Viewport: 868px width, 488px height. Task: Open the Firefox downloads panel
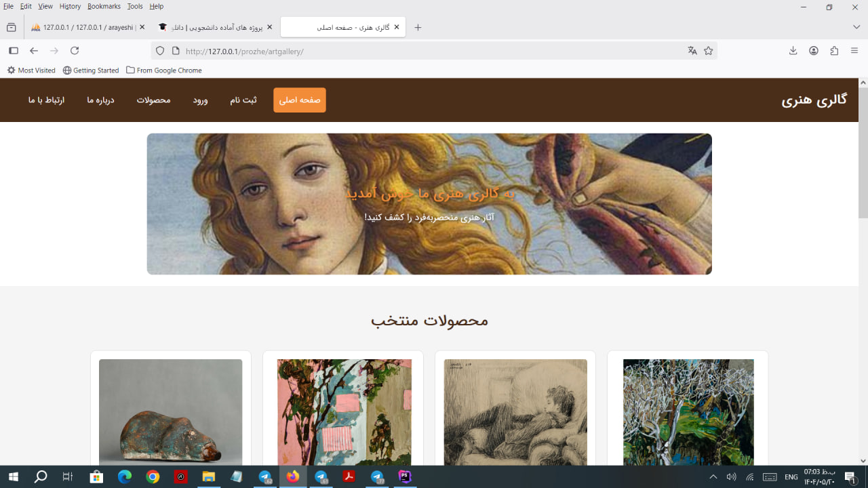(x=793, y=51)
